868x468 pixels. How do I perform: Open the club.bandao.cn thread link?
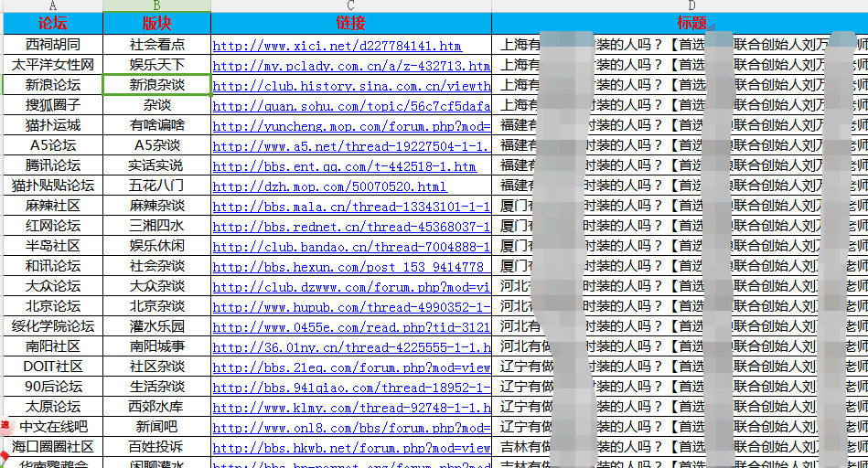pos(351,247)
